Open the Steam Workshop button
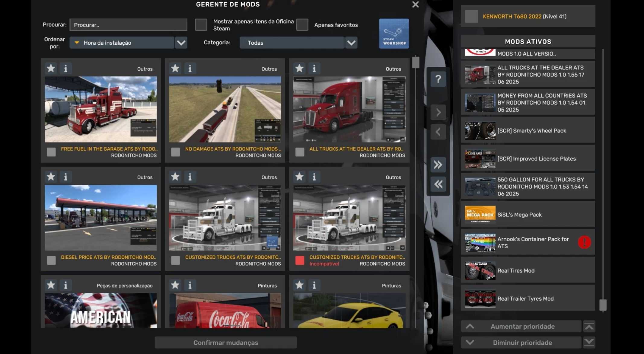Image resolution: width=644 pixels, height=354 pixels. 394,33
